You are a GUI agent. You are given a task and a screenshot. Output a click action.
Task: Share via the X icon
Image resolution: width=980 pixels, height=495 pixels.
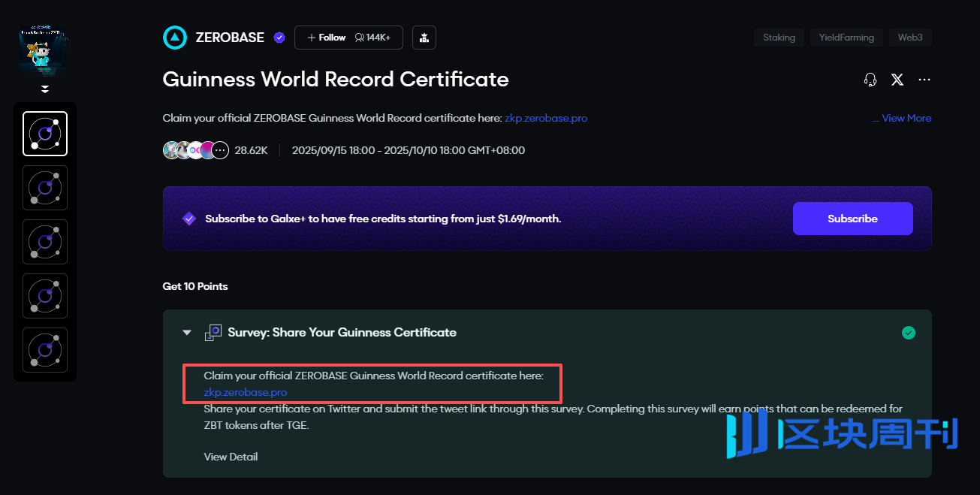[x=897, y=80]
